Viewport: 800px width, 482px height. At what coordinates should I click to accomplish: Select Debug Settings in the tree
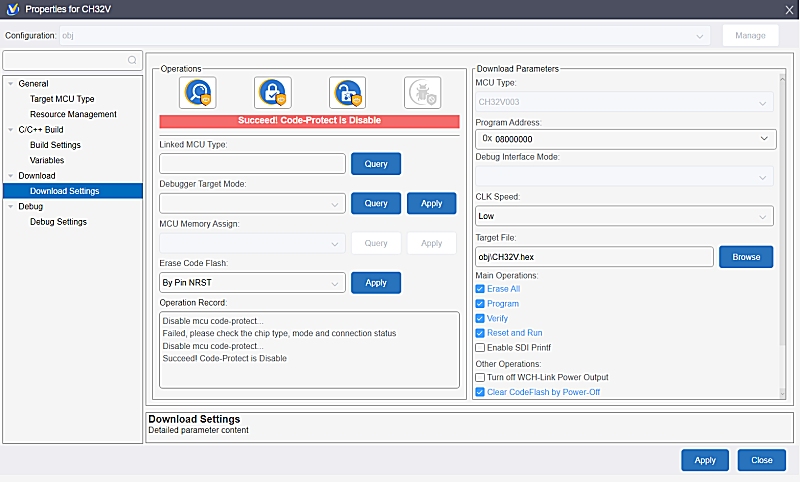pyautogui.click(x=58, y=222)
